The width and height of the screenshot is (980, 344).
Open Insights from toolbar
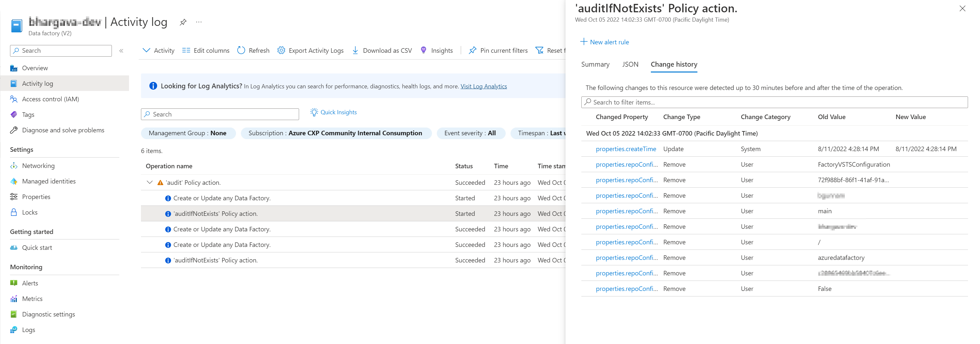[436, 50]
